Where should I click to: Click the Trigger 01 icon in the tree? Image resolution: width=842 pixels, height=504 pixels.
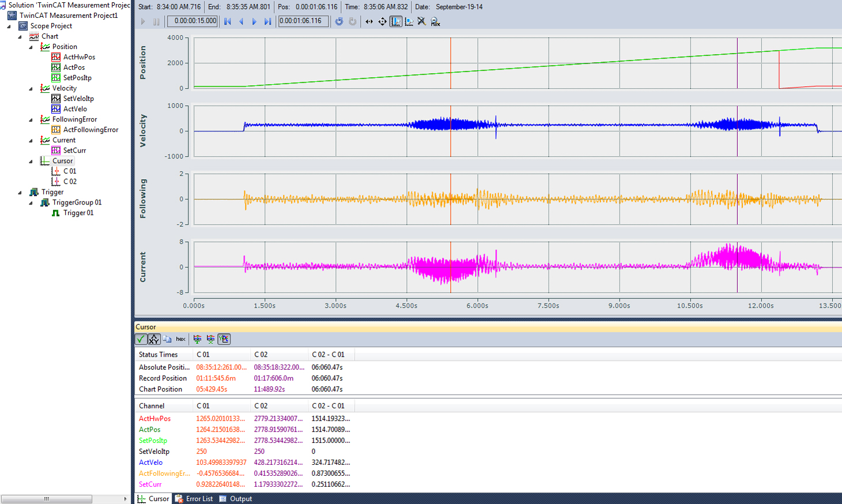(56, 213)
